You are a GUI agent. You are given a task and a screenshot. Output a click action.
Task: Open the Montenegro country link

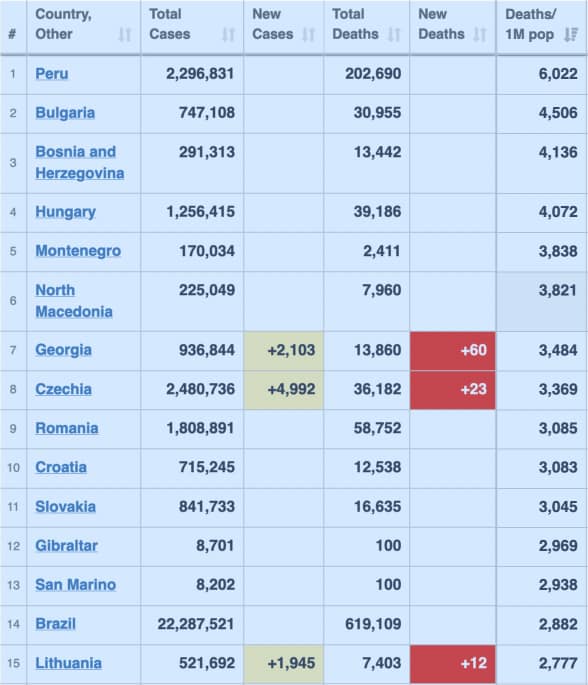78,251
